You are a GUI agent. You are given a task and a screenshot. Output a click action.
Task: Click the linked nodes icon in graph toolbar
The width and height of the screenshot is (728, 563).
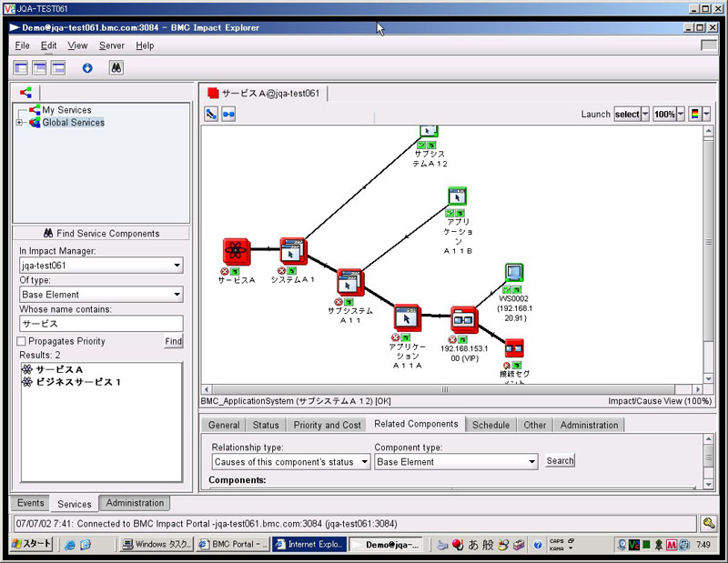coord(228,114)
